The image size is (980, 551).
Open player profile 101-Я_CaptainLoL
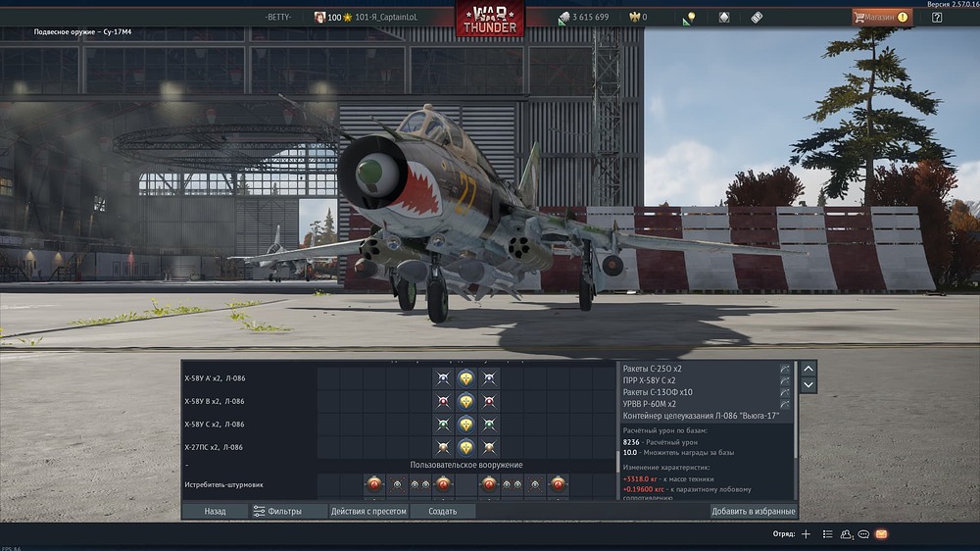click(x=385, y=18)
